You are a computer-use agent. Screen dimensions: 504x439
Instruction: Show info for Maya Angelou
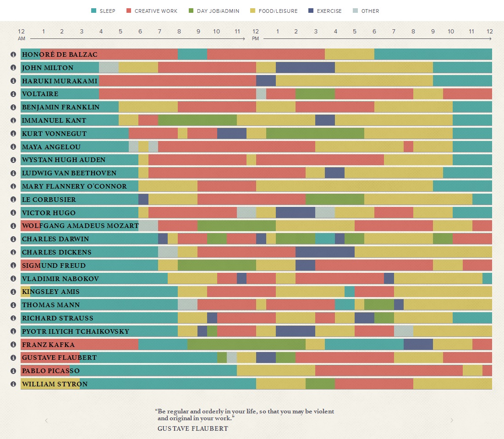tap(13, 147)
